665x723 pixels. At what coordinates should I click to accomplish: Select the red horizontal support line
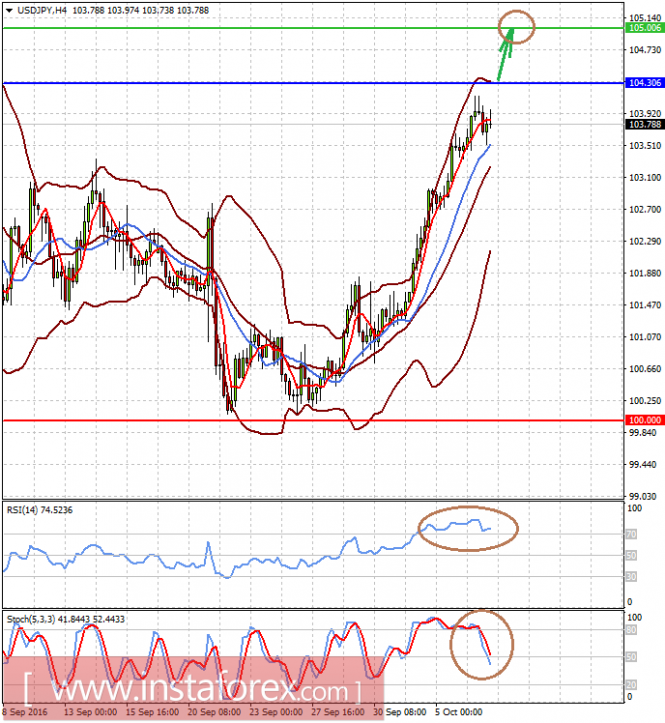point(314,420)
